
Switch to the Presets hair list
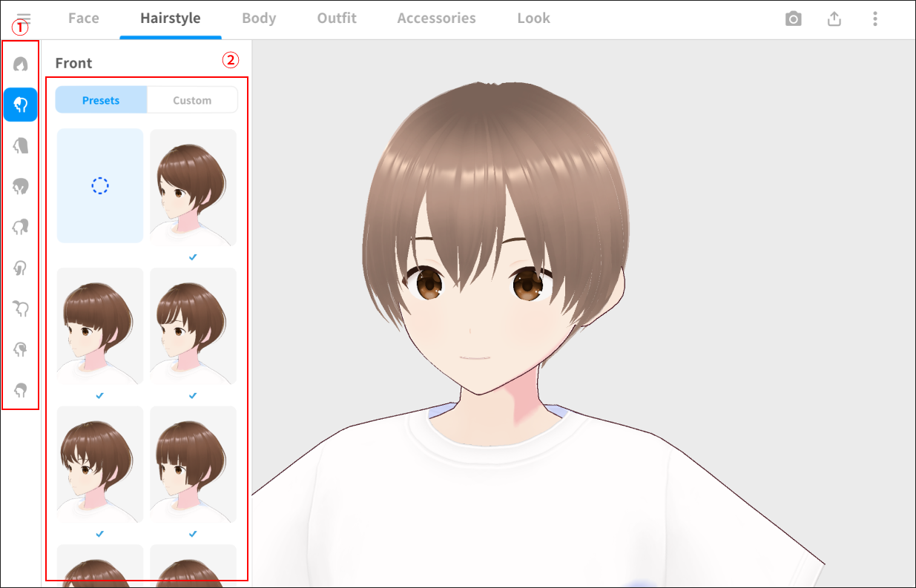pos(101,100)
